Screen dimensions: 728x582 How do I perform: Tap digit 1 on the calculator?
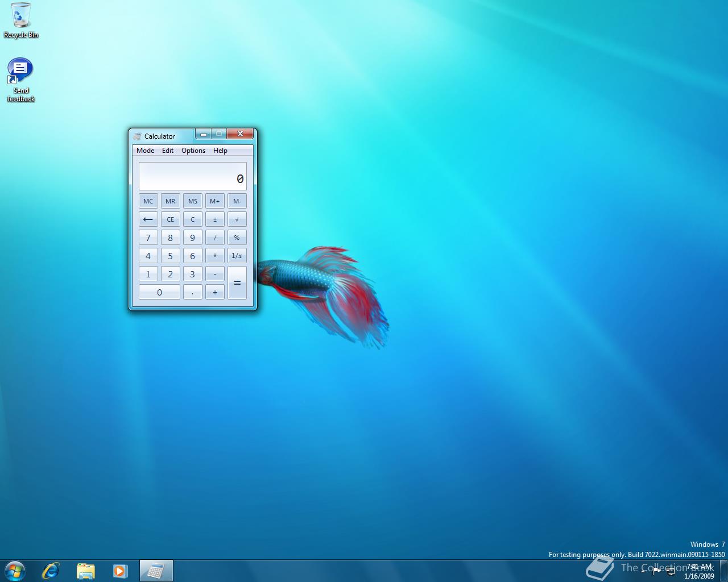pyautogui.click(x=148, y=274)
